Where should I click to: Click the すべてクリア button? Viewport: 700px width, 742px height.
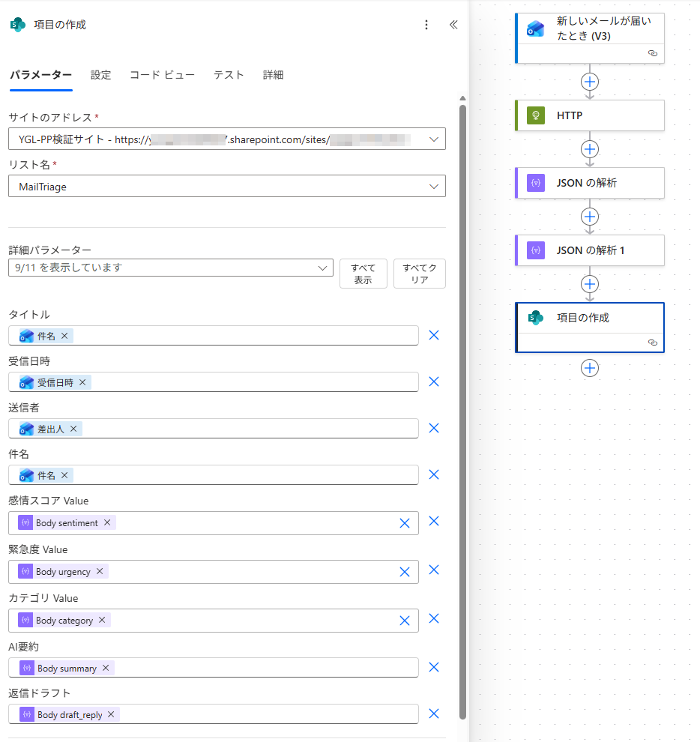click(419, 274)
